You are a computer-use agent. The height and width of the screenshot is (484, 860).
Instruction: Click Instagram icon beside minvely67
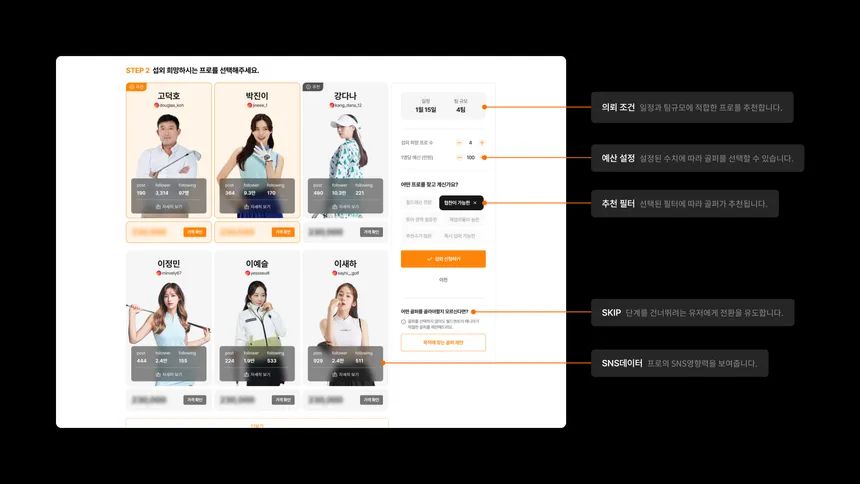(x=159, y=273)
